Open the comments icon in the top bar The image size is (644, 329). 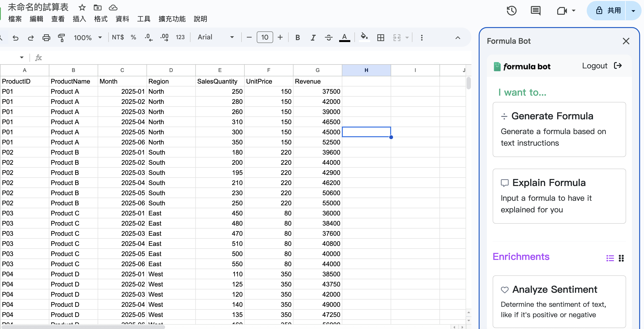coord(535,10)
